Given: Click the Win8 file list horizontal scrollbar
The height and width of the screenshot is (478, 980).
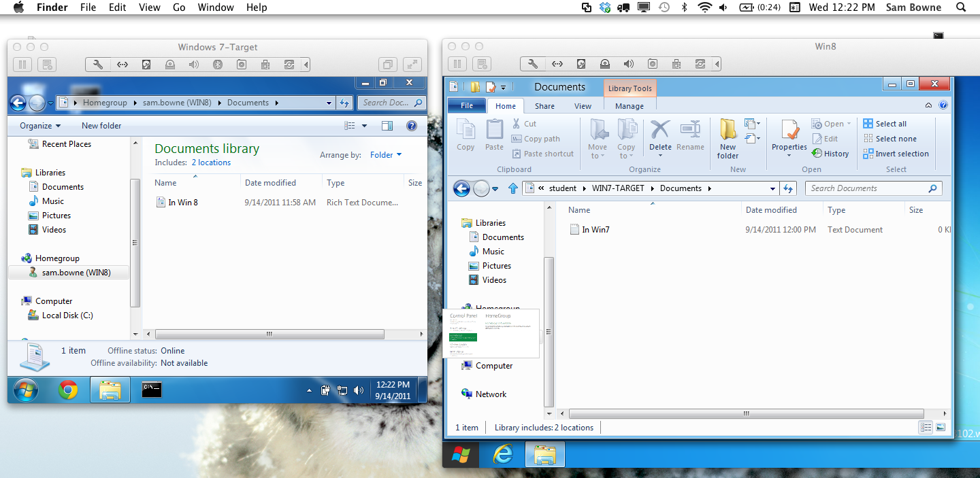Looking at the screenshot, I should (x=746, y=413).
